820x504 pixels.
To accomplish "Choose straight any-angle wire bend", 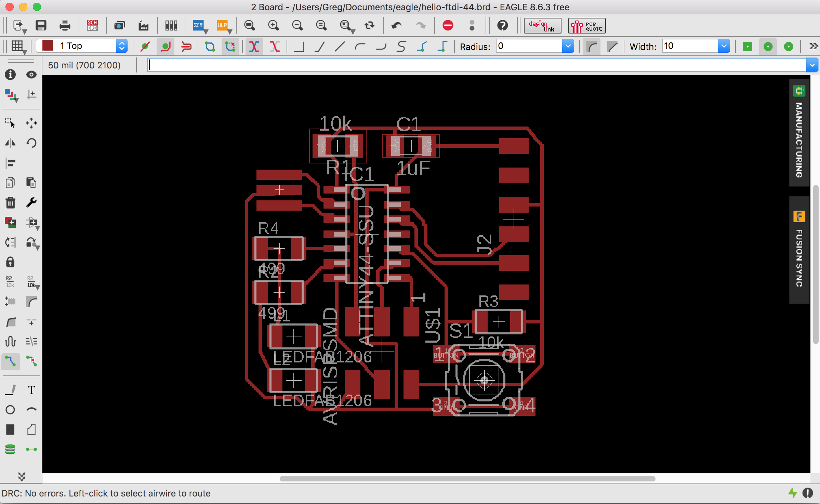I will tap(340, 46).
